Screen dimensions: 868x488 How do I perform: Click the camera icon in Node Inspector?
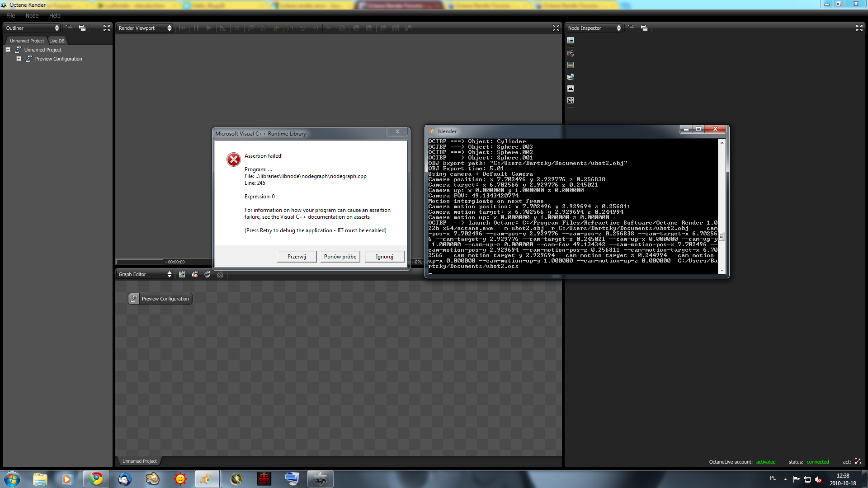pyautogui.click(x=571, y=53)
